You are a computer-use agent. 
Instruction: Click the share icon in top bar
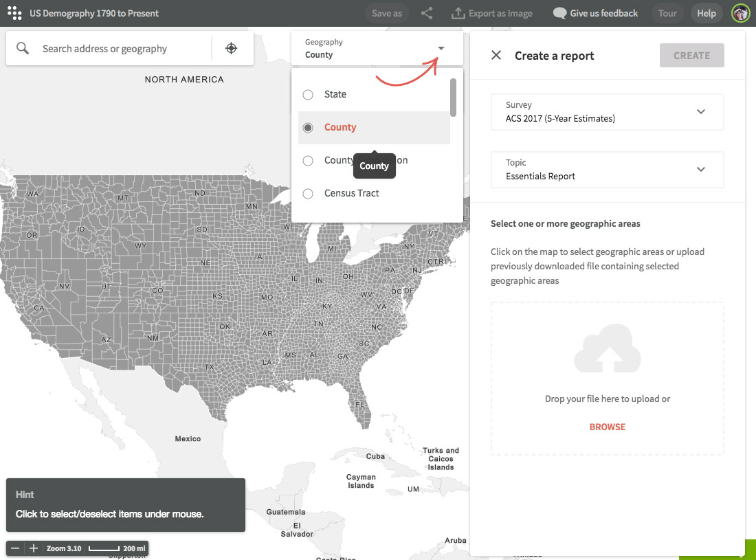(x=427, y=13)
